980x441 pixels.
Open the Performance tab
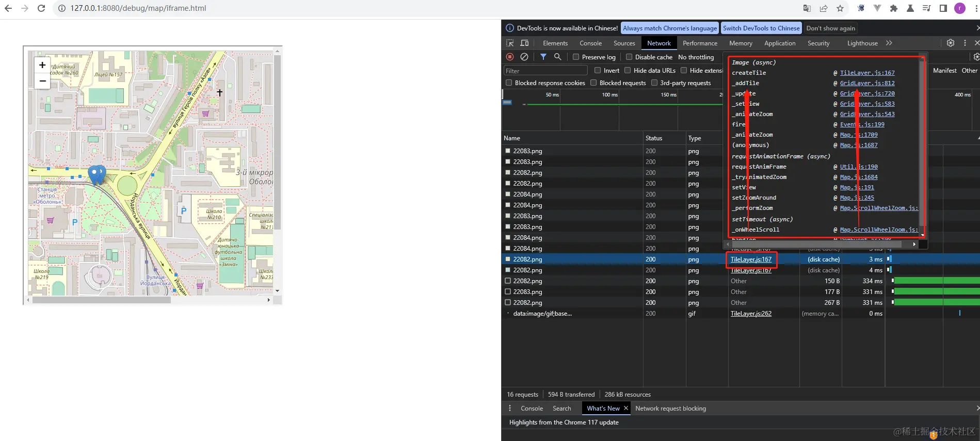[x=700, y=43]
